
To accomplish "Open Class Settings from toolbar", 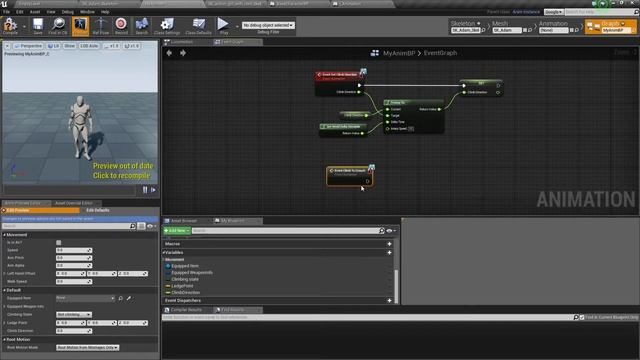I will (x=167, y=26).
